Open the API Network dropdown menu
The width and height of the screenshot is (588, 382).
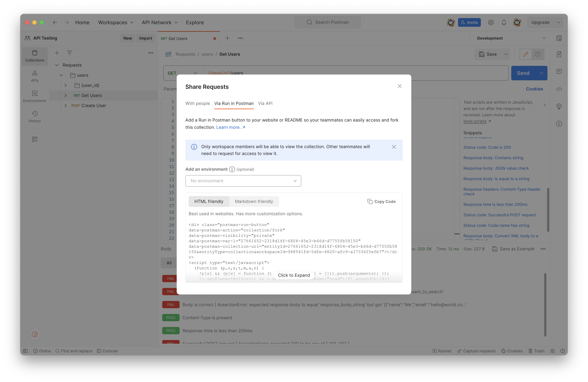pos(160,22)
